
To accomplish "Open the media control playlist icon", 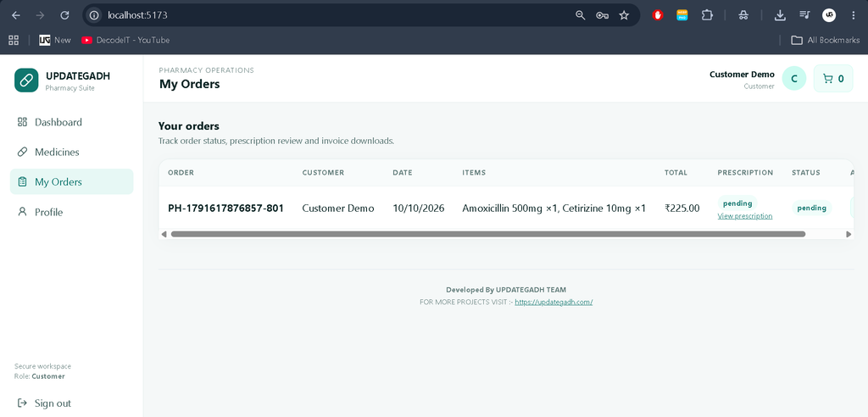I will pos(804,15).
